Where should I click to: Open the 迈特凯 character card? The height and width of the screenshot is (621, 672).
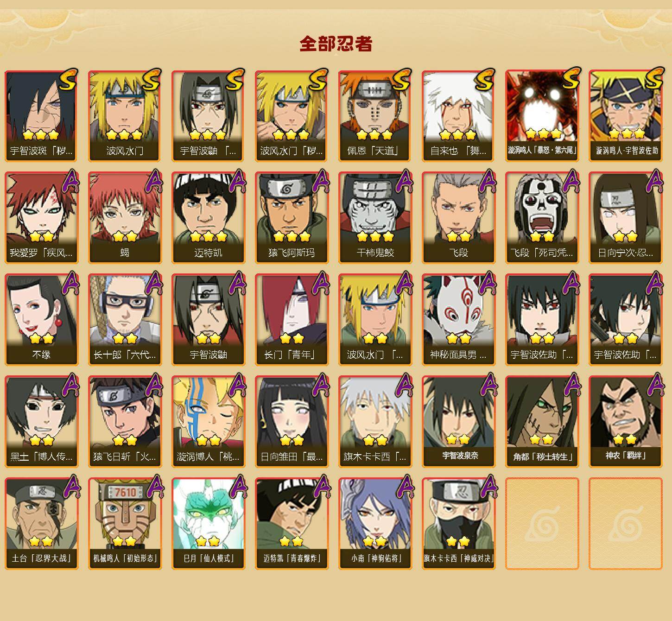(208, 217)
